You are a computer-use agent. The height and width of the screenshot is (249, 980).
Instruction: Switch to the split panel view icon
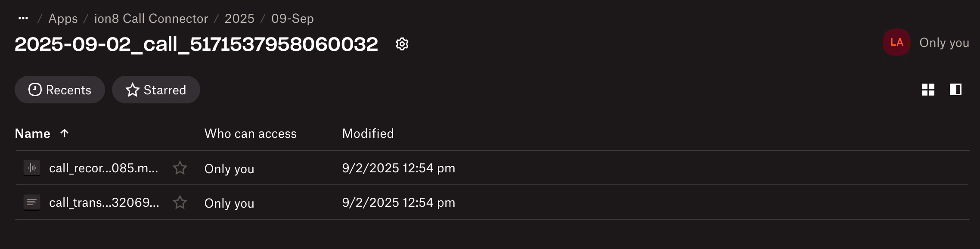click(x=955, y=90)
